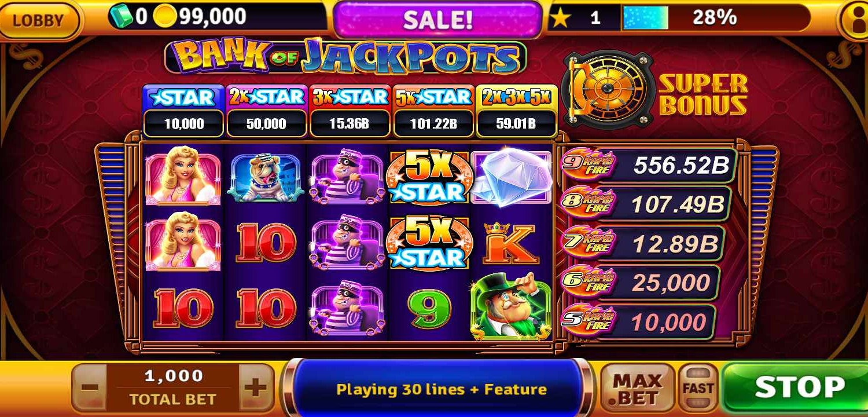Image resolution: width=868 pixels, height=417 pixels.
Task: Return to the LOBBY
Action: click(x=39, y=20)
